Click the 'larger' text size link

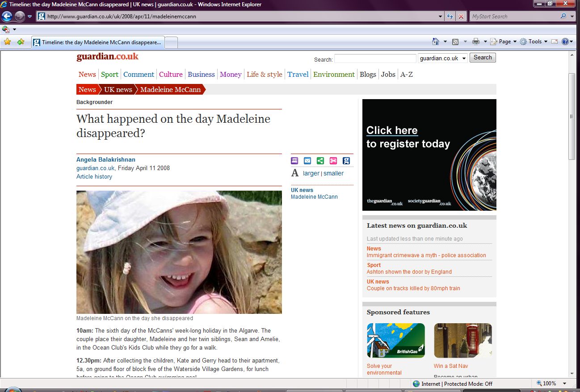point(311,173)
